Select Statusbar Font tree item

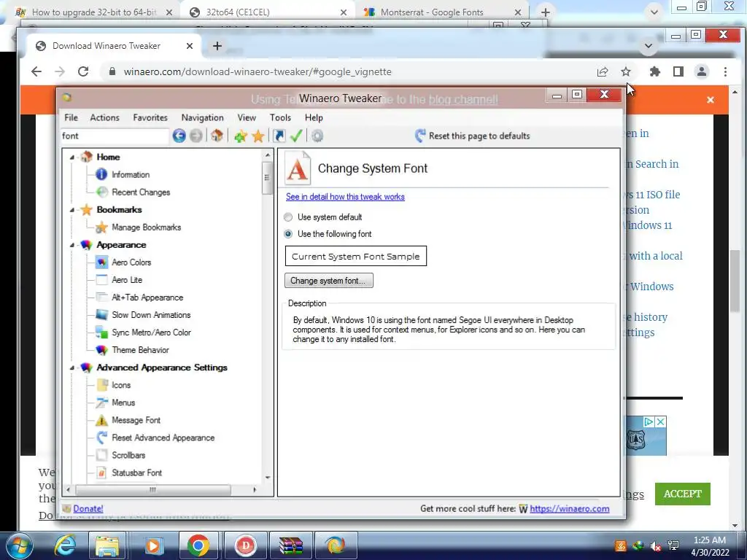(136, 472)
